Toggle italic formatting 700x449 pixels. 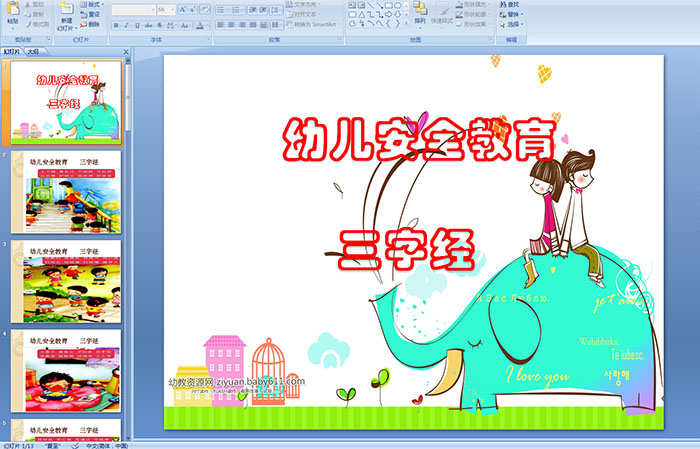(126, 25)
